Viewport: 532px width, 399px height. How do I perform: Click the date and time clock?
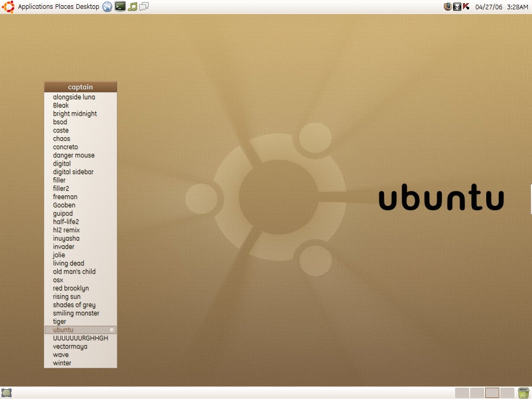501,7
